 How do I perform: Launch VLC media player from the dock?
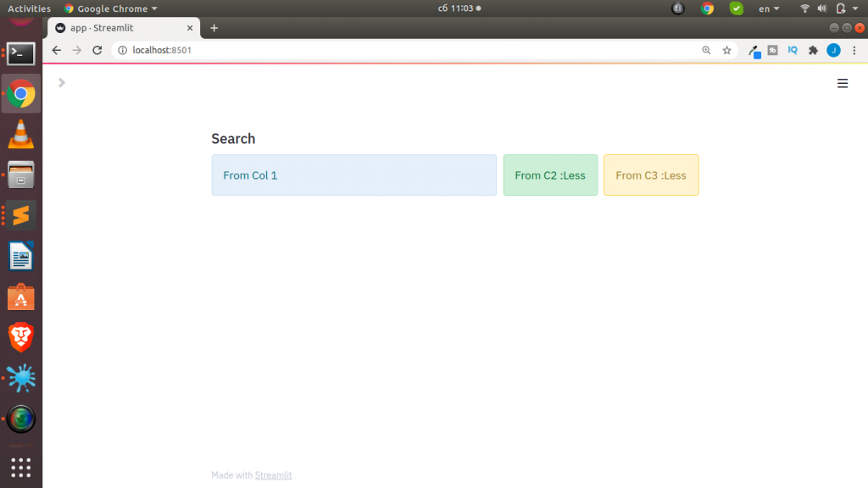click(x=21, y=135)
